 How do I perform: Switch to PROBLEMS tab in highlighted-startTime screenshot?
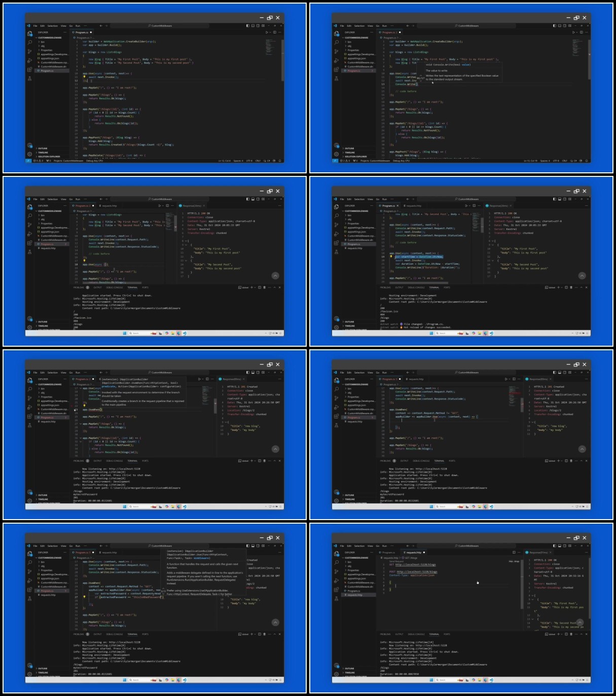385,287
